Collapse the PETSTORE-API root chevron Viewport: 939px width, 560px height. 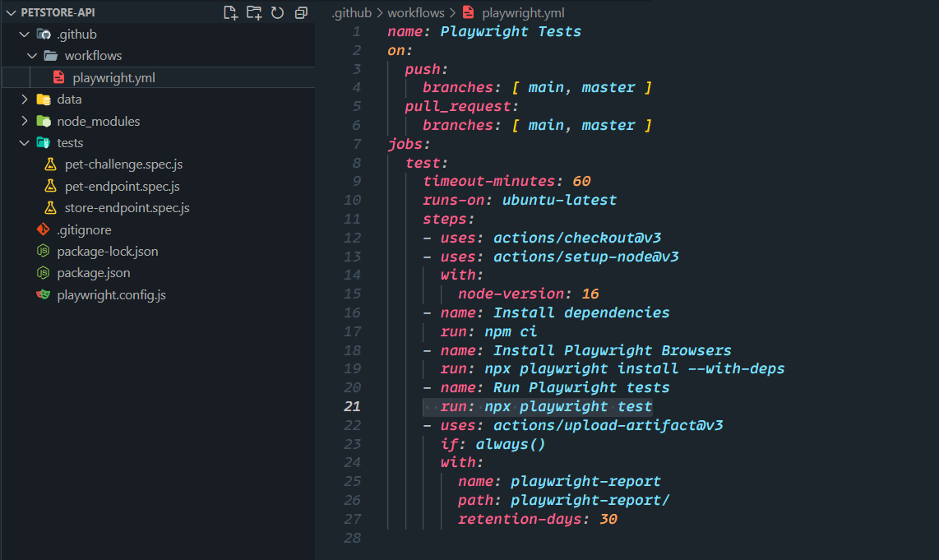[11, 12]
